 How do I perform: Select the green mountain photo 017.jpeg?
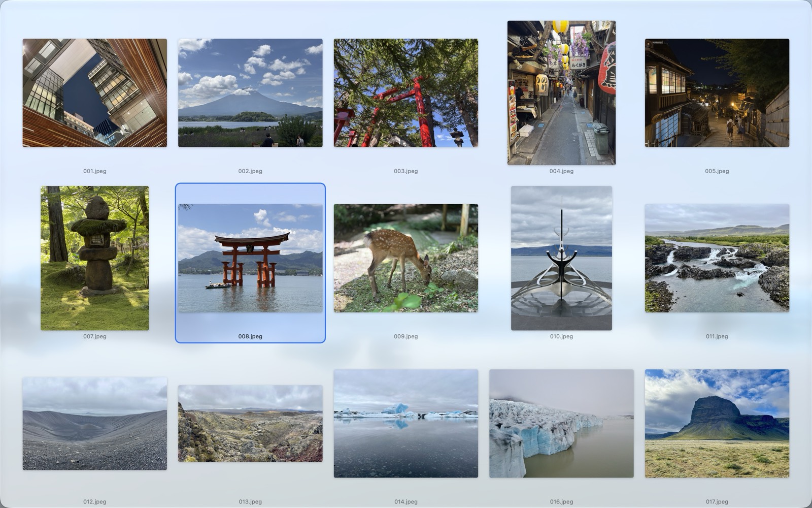click(x=717, y=424)
